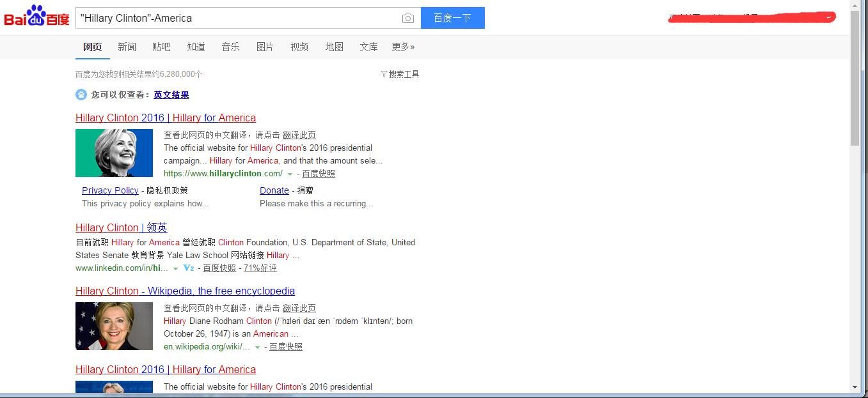Open the https://www.hillaryclinton.com/ URL
Viewport: 868px width, 398px height.
point(223,173)
